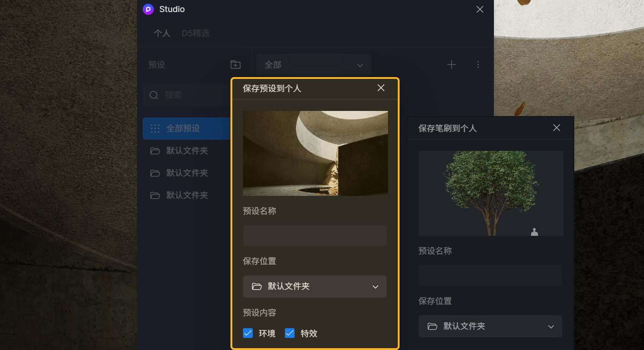Click the concrete scene preview thumbnail
The width and height of the screenshot is (644, 350).
(315, 153)
